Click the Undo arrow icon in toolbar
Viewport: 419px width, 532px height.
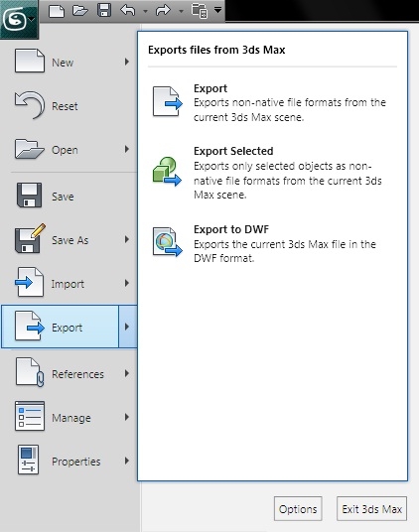(x=128, y=10)
